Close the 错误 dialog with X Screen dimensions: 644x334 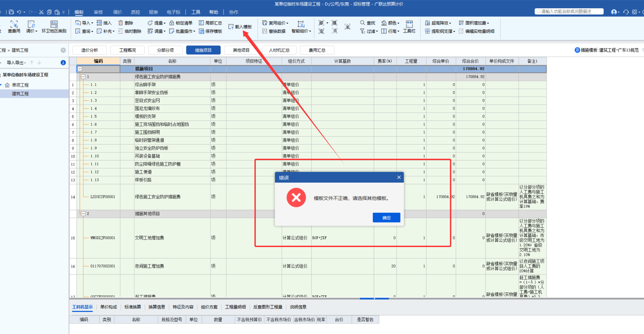pos(399,177)
